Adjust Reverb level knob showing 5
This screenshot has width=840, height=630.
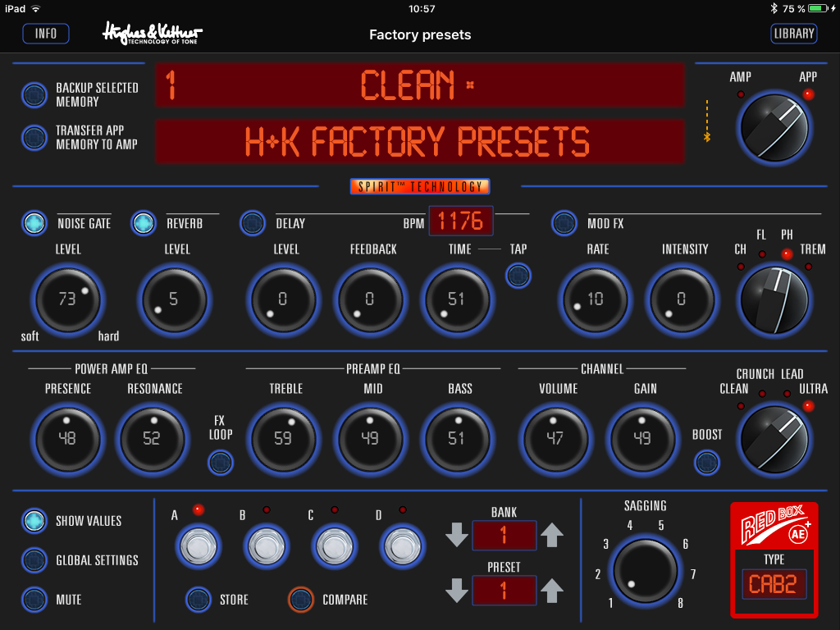click(175, 299)
